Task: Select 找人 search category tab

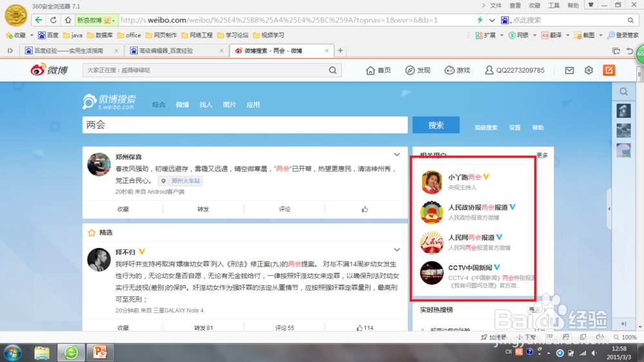Action: tap(206, 105)
